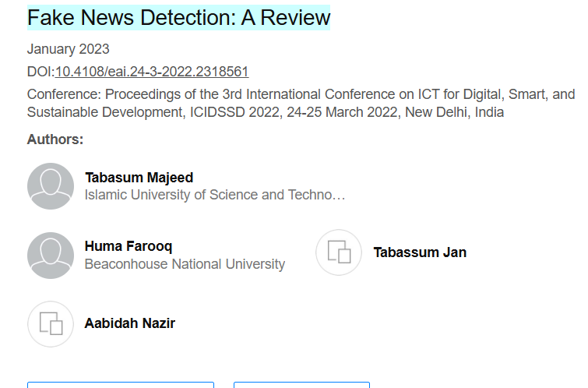This screenshot has width=588, height=388.
Task: Click Tabasum Majeed's profile avatar
Action: coord(51,186)
